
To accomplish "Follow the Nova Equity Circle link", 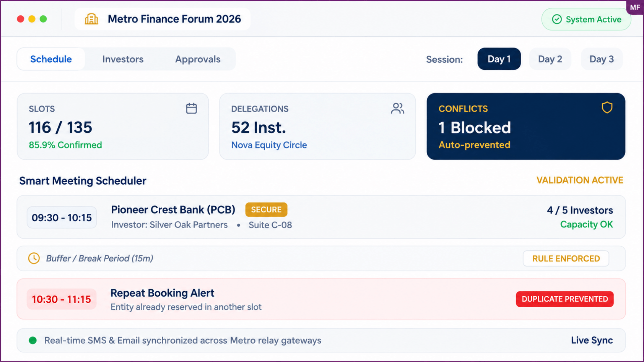I will (269, 145).
